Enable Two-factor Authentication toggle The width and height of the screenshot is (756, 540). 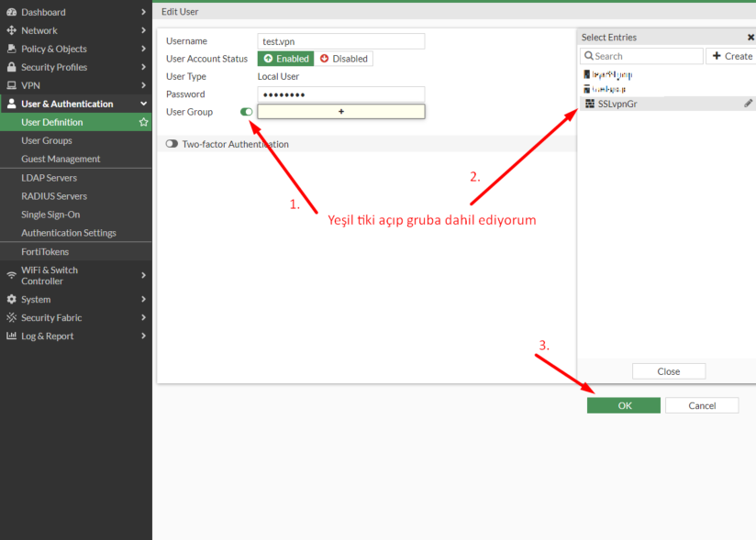[172, 144]
